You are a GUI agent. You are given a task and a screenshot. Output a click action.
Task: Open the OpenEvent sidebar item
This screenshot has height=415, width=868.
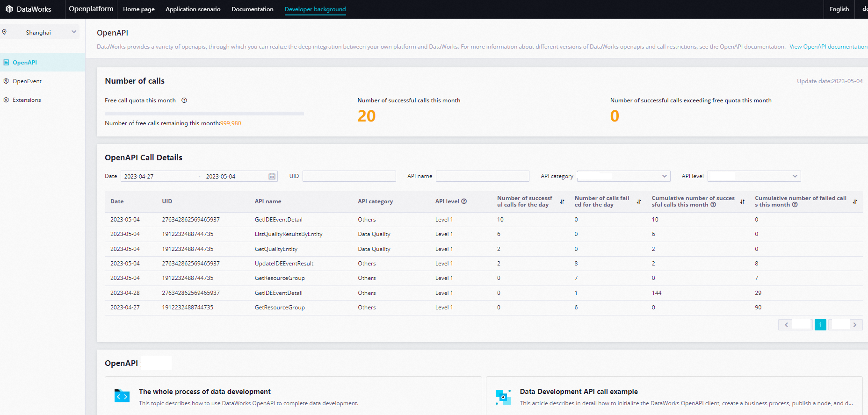43,81
